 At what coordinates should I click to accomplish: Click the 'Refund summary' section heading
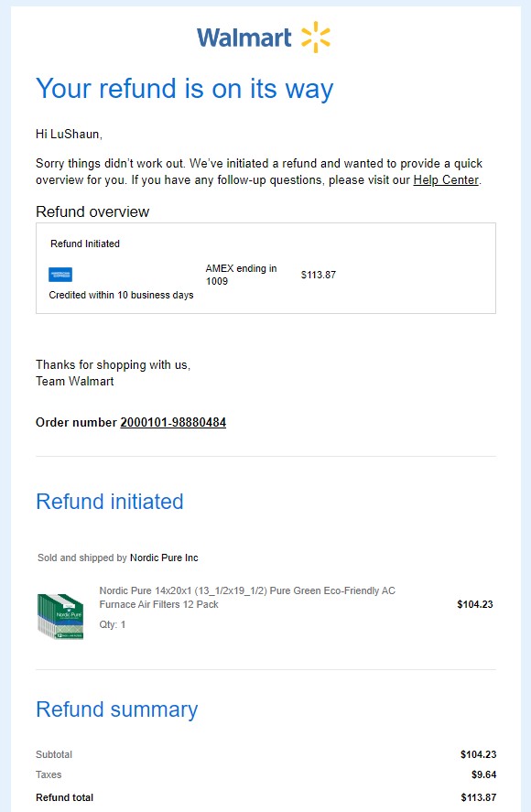pos(117,709)
